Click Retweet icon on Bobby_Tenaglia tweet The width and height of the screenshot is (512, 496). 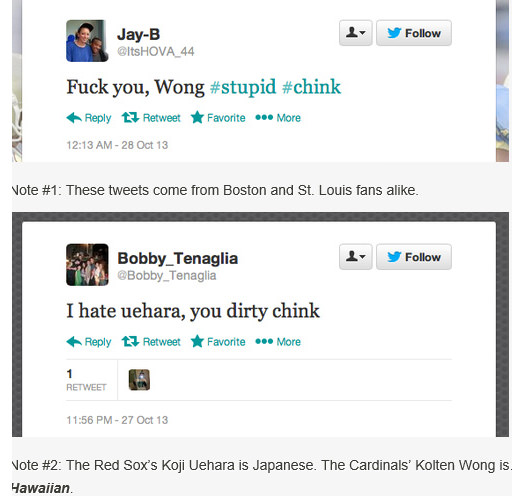click(x=130, y=341)
